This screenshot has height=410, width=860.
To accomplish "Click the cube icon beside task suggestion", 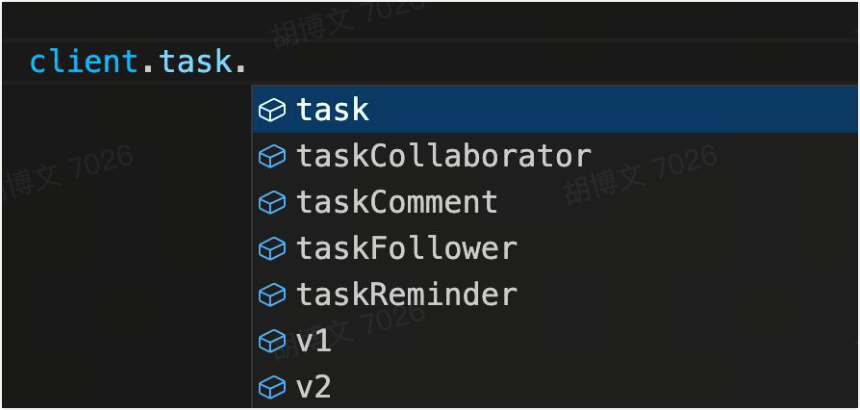I will pyautogui.click(x=272, y=110).
